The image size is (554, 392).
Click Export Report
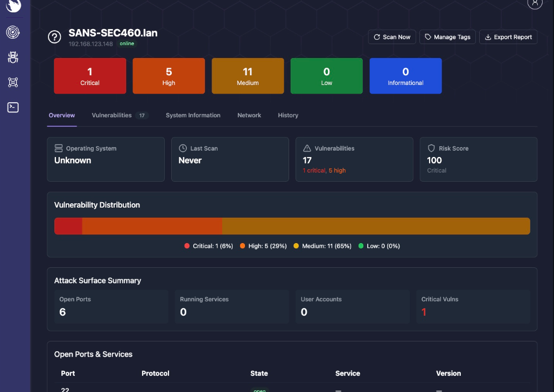coord(508,37)
